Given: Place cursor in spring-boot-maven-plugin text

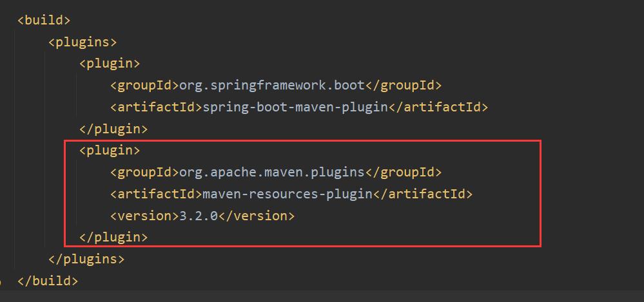Looking at the screenshot, I should [295, 107].
